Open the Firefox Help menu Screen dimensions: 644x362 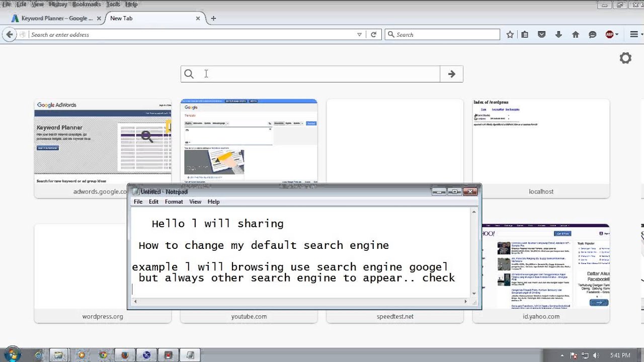131,4
